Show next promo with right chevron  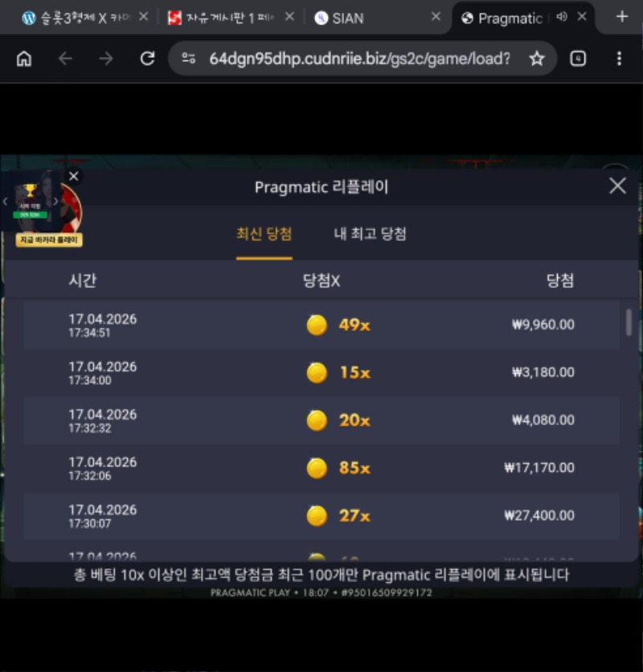tap(55, 202)
